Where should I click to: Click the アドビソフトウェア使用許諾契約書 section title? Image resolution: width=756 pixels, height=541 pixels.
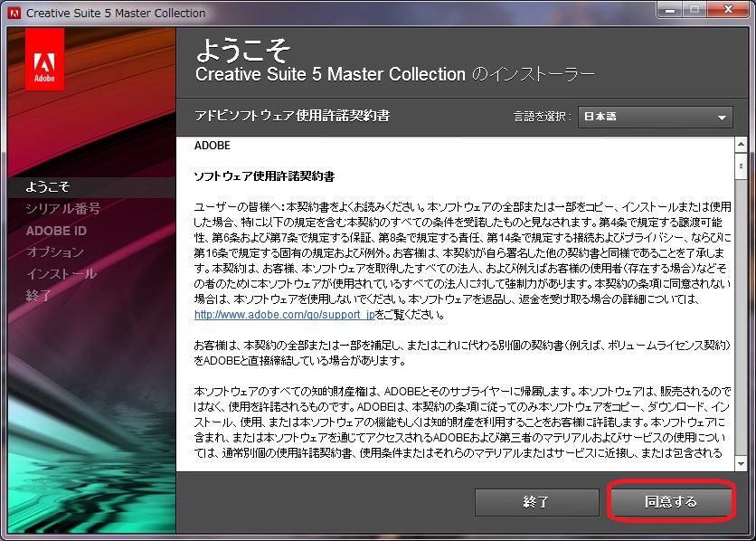tap(292, 116)
